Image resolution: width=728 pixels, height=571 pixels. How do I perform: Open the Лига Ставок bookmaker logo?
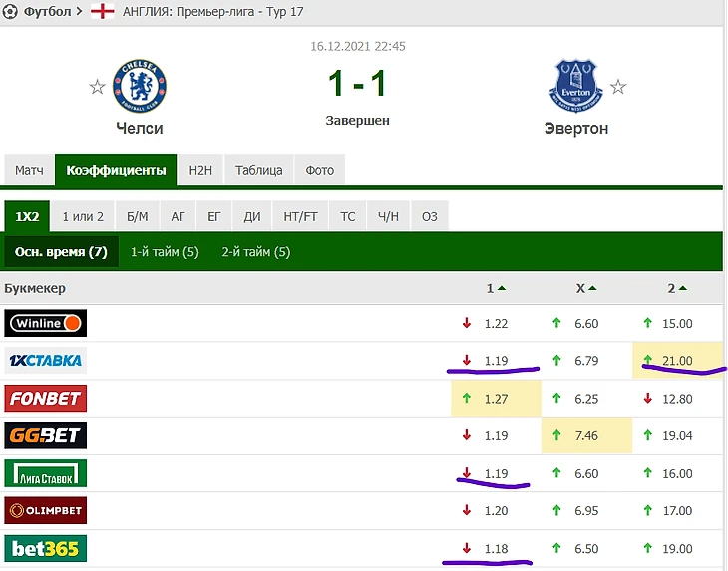point(46,473)
